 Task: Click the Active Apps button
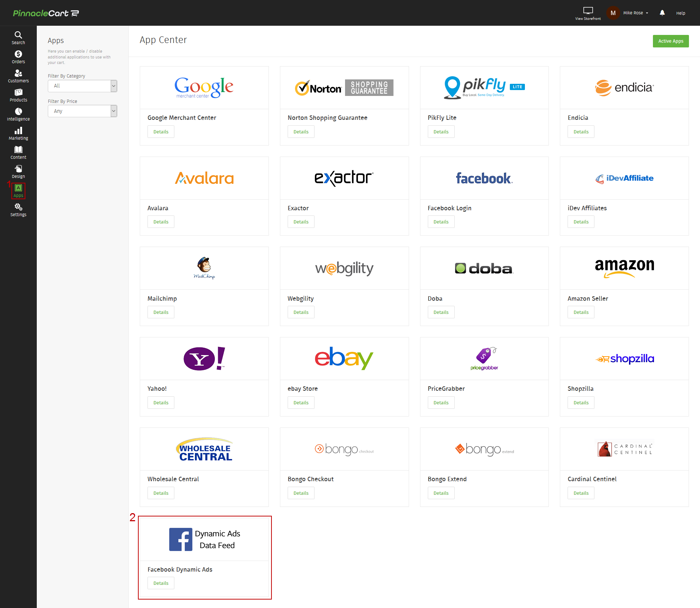pos(671,41)
